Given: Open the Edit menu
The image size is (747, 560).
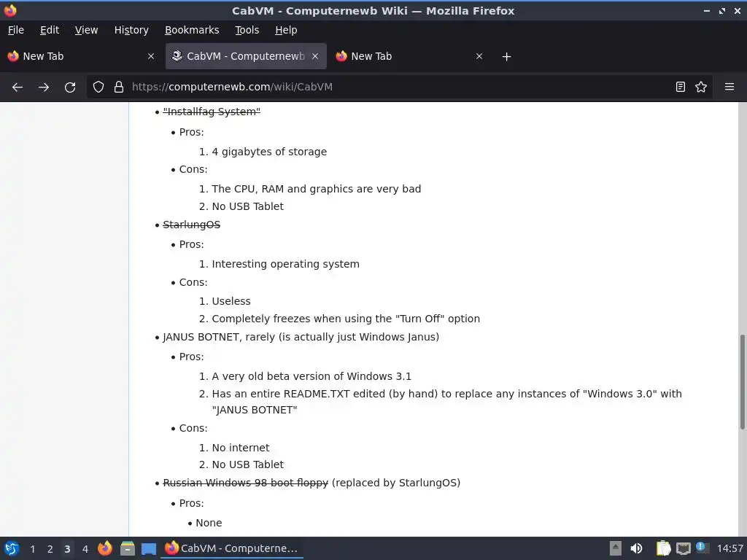Looking at the screenshot, I should [x=50, y=30].
